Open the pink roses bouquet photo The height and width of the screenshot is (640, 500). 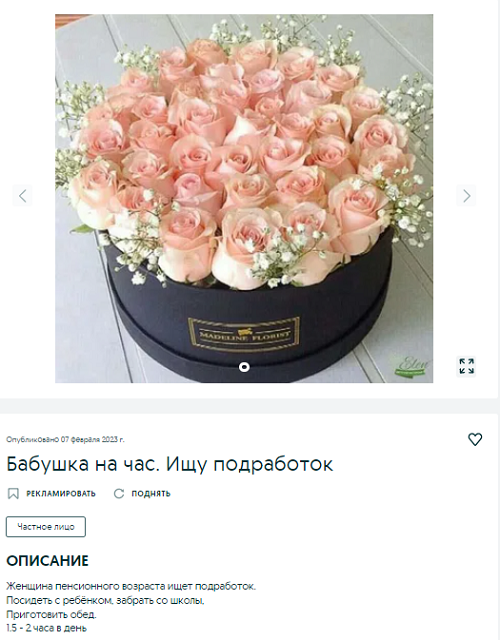pyautogui.click(x=244, y=198)
